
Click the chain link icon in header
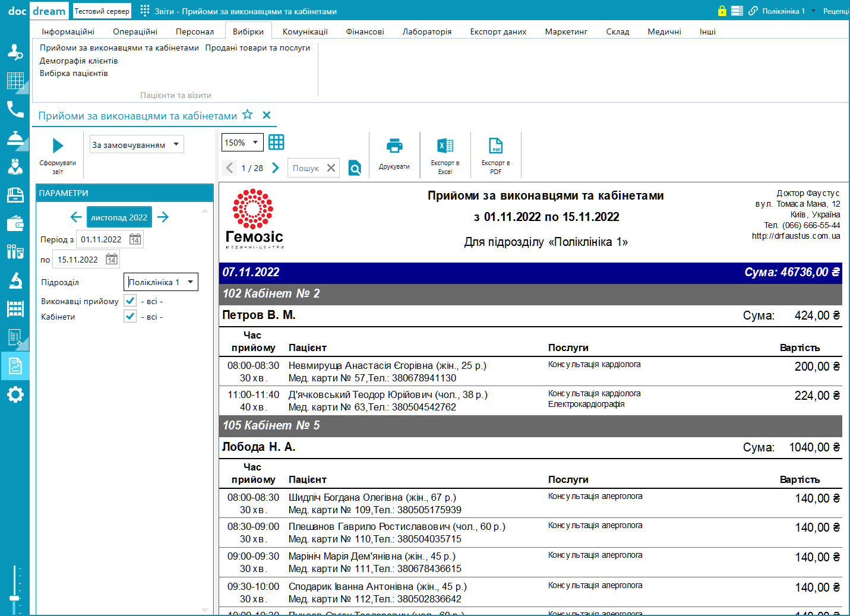[x=753, y=11]
